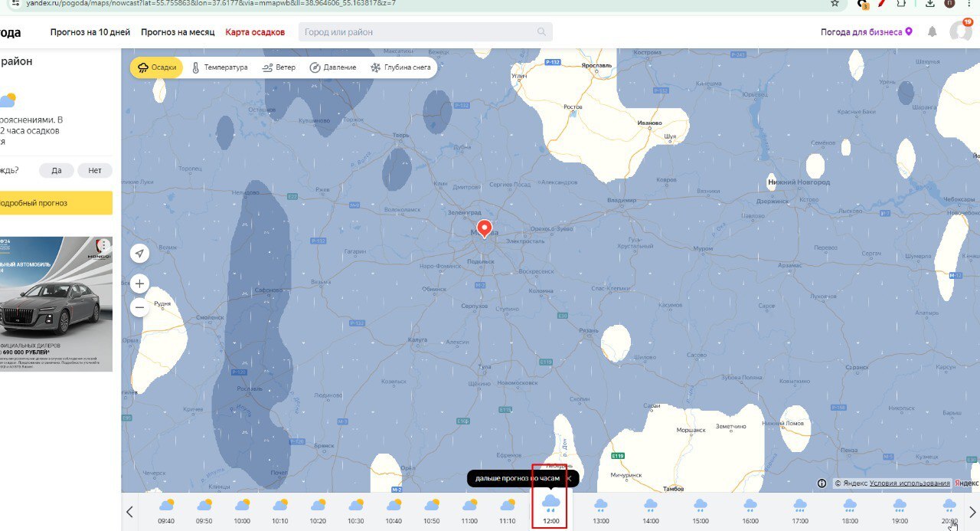
Task: Answer Да to the rain question
Action: pyautogui.click(x=56, y=171)
